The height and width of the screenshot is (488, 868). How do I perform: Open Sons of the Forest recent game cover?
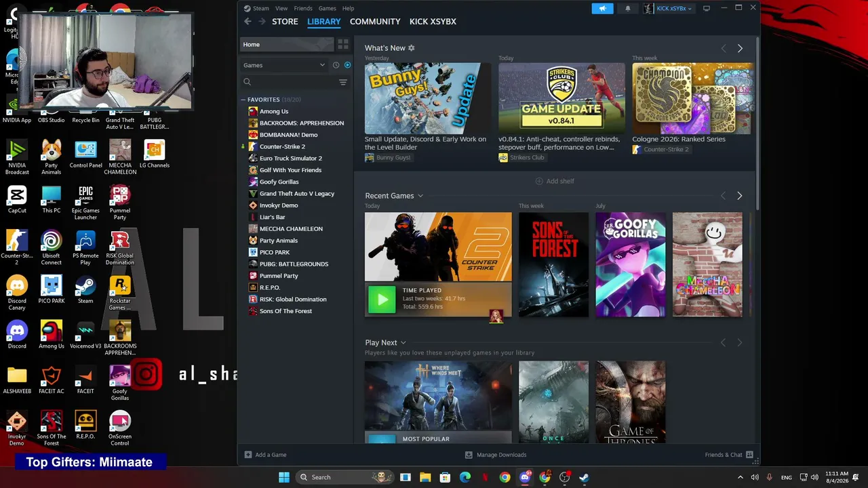tap(553, 264)
